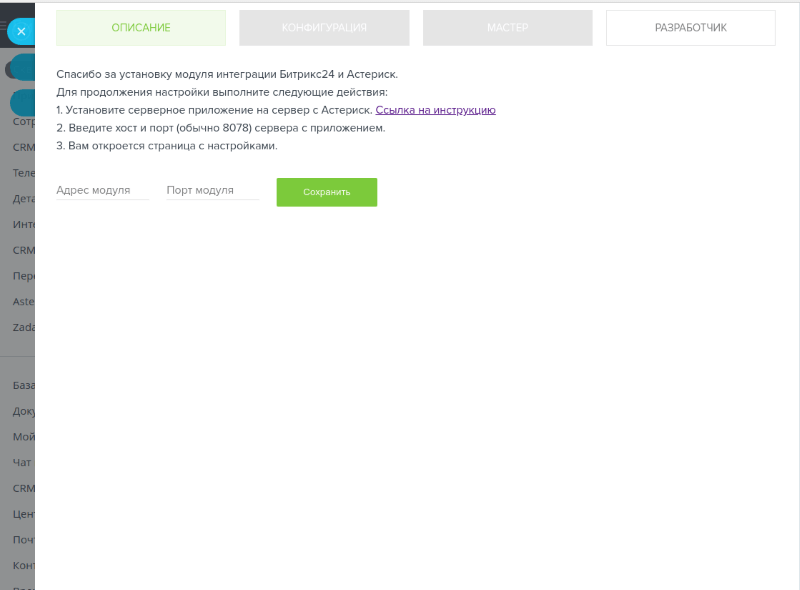Click the green Сохранить button
The width and height of the screenshot is (800, 590).
tap(327, 192)
